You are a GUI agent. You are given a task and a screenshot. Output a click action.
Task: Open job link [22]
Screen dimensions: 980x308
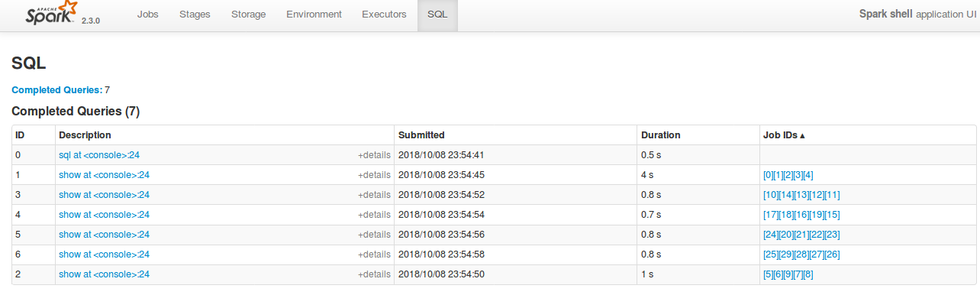[x=817, y=235]
